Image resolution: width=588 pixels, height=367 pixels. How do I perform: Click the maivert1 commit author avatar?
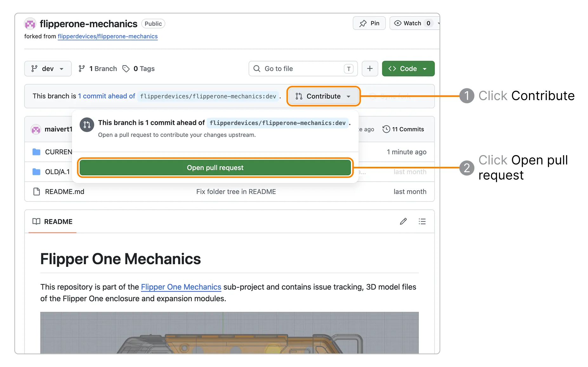click(x=36, y=129)
